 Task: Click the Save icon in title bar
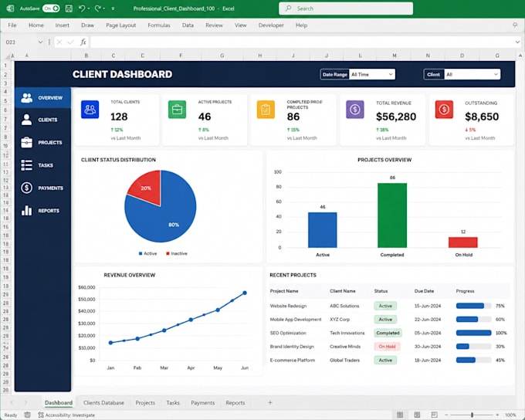(x=69, y=8)
